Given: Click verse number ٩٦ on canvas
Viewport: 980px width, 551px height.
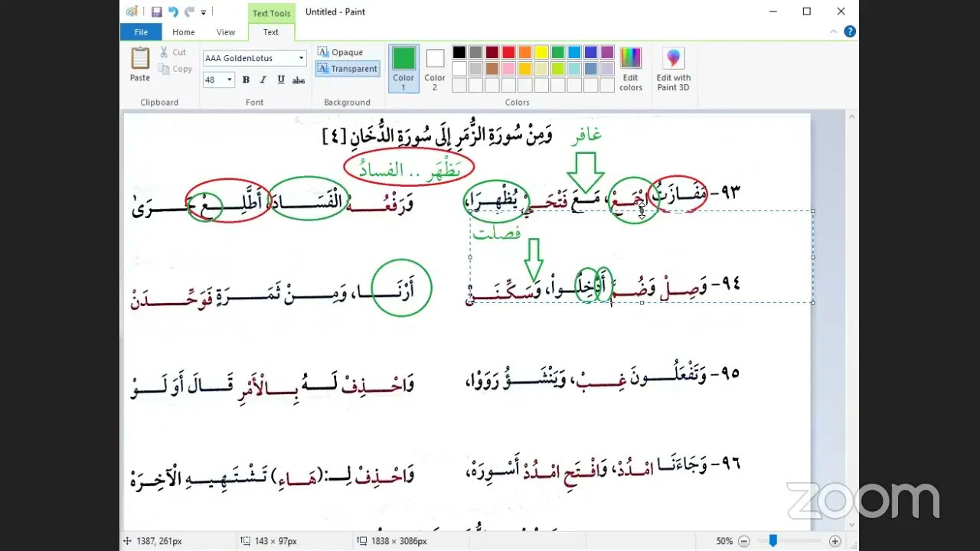Looking at the screenshot, I should coord(730,463).
